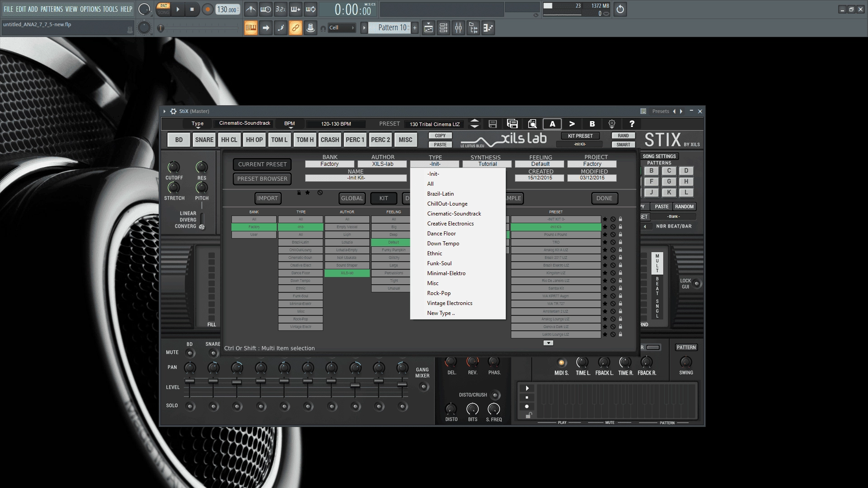Click the DONE button
Screen dimensions: 868x488
tap(604, 198)
